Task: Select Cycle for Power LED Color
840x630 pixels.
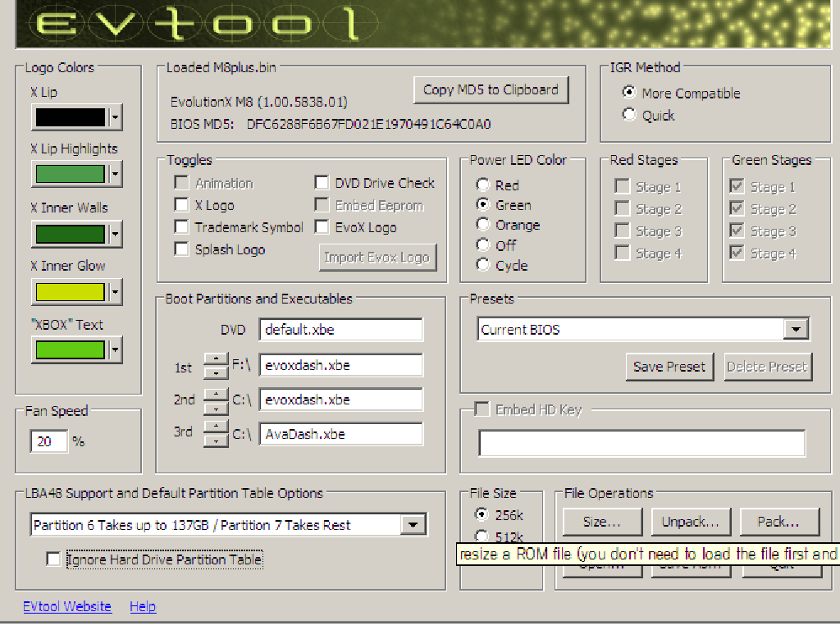Action: coord(482,265)
